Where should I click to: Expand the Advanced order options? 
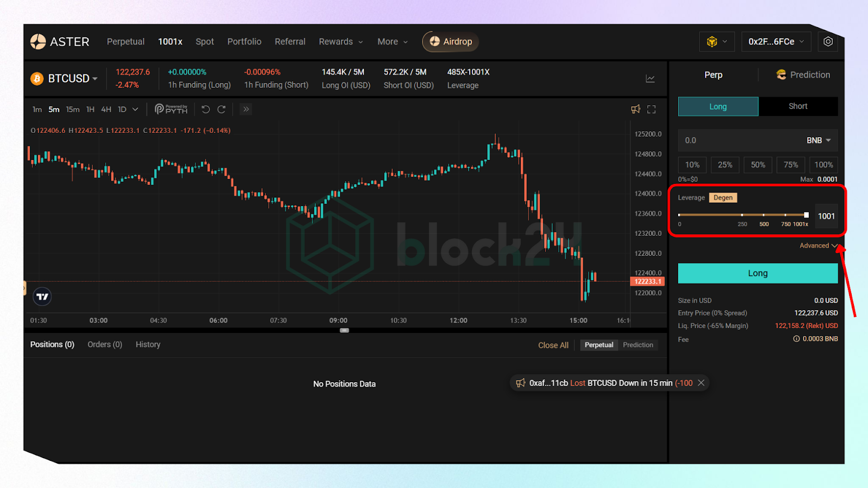(818, 246)
